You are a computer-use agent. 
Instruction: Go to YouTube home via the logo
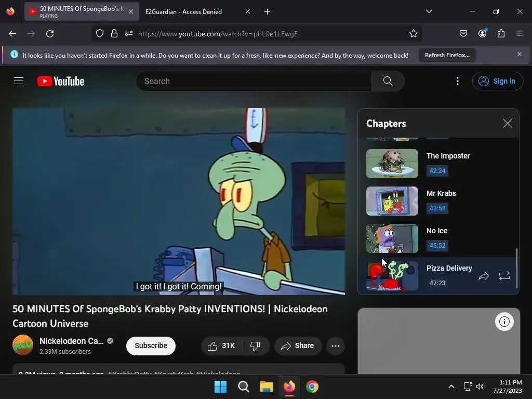61,81
